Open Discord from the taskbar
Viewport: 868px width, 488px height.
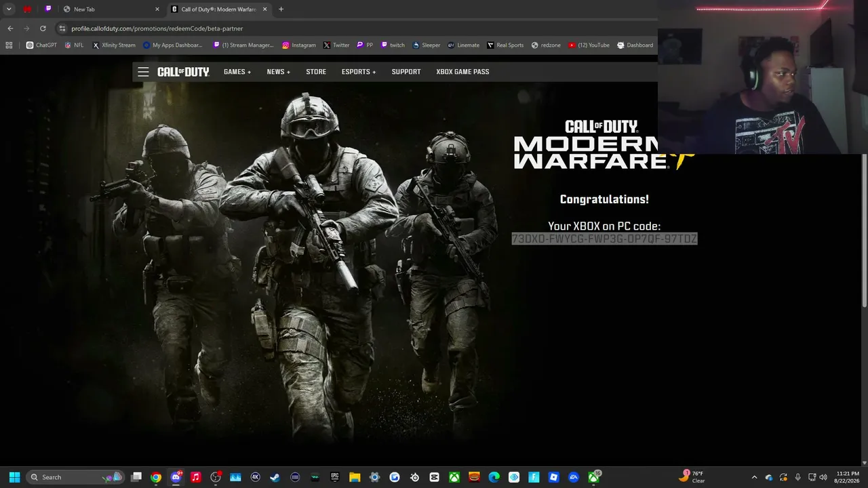click(176, 477)
